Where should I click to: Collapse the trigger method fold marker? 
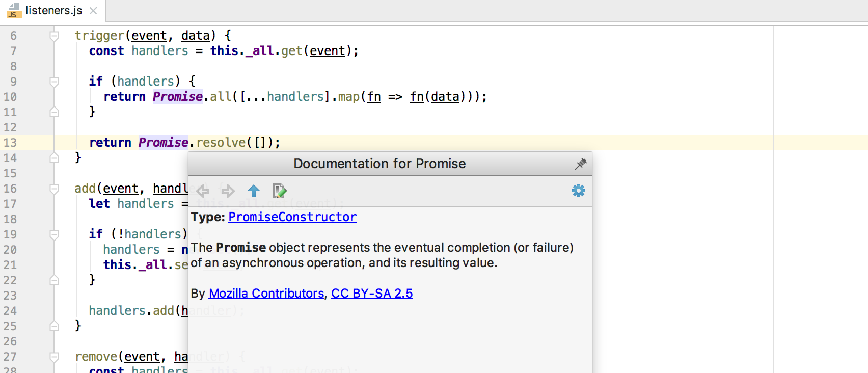(x=54, y=36)
